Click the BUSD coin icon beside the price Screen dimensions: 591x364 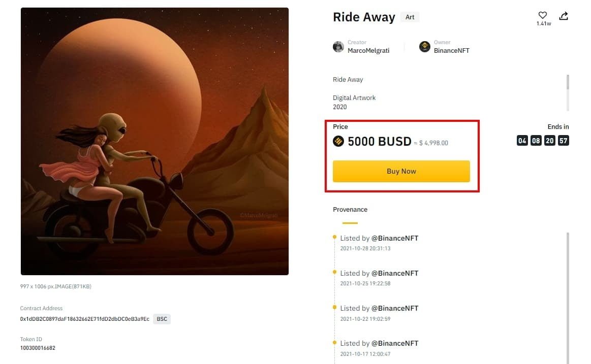(339, 142)
